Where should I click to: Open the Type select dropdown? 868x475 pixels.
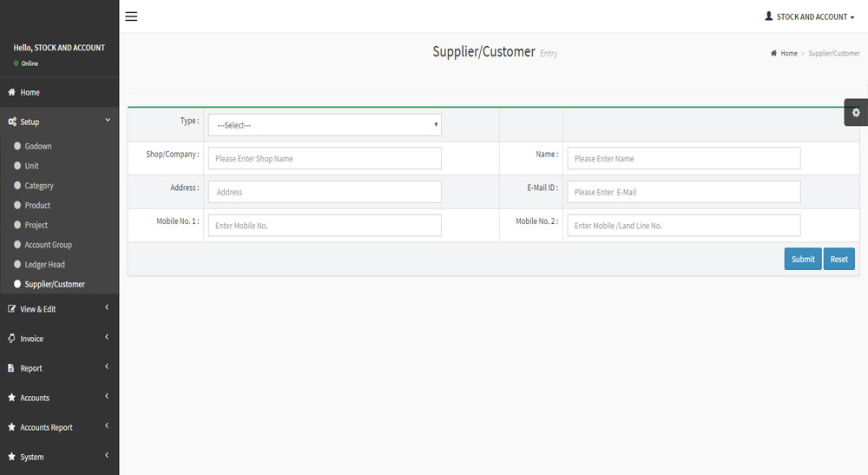coord(325,125)
